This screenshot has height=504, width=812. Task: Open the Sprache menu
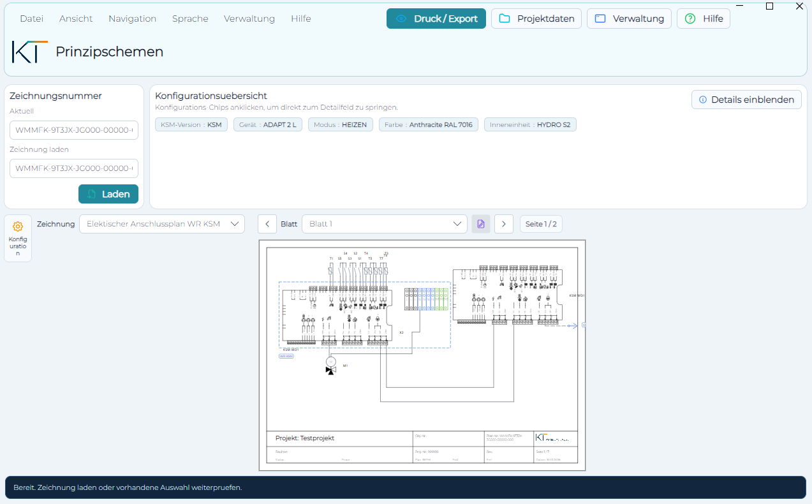[190, 19]
